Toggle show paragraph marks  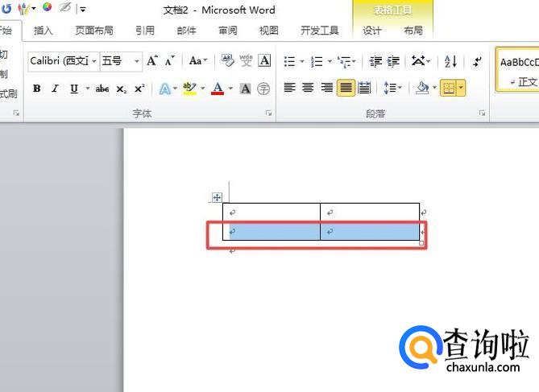[x=477, y=61]
